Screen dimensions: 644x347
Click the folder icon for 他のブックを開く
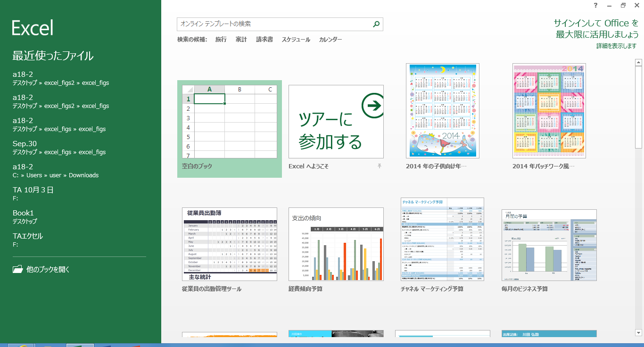coord(17,270)
